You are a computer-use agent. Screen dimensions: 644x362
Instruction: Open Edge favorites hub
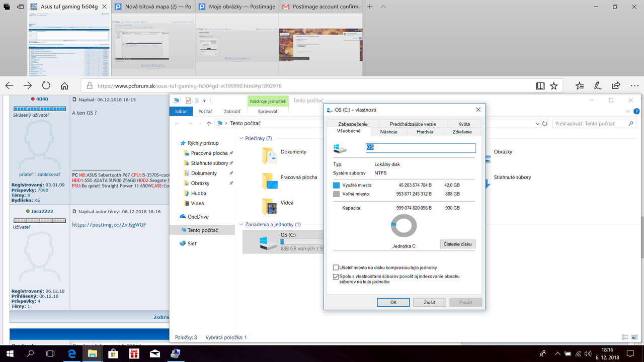(580, 85)
